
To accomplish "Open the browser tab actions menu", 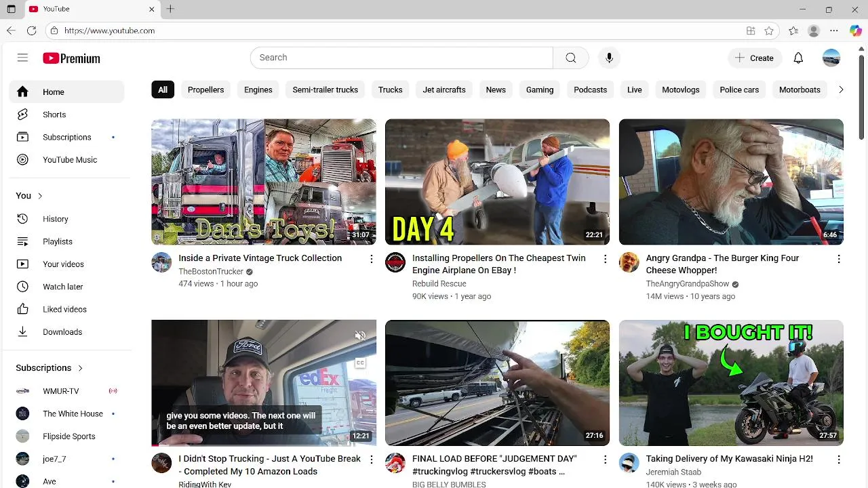I will click(11, 9).
